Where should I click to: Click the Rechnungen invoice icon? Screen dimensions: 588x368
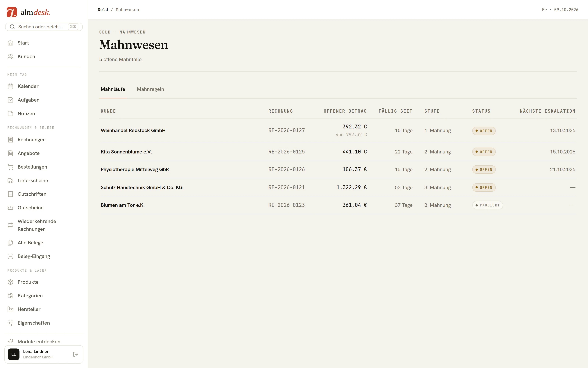point(10,140)
